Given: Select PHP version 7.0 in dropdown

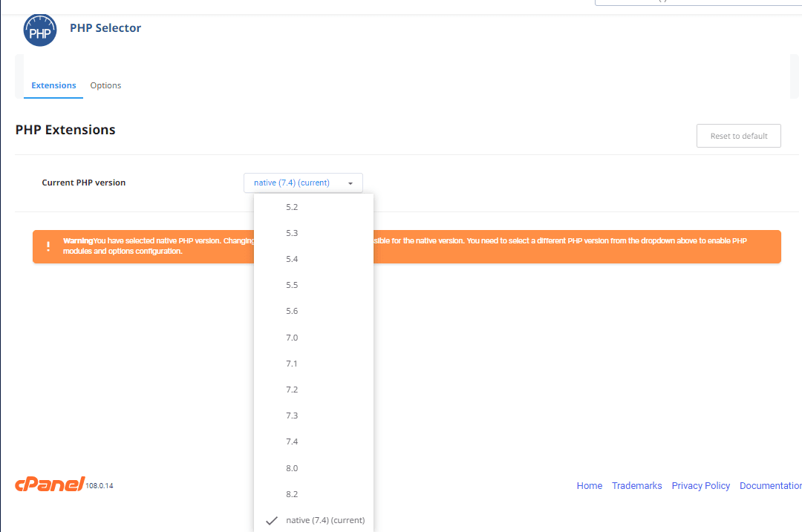Looking at the screenshot, I should click(292, 338).
